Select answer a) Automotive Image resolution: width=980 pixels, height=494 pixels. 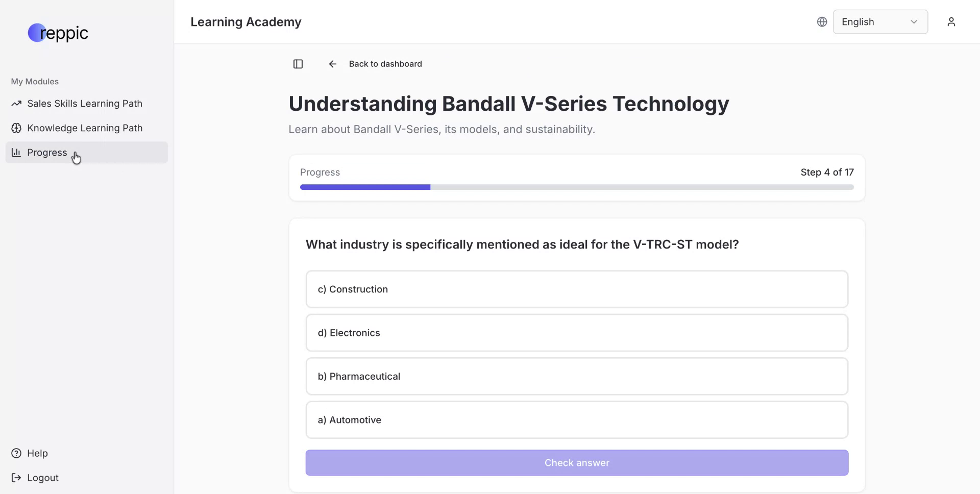click(x=577, y=420)
